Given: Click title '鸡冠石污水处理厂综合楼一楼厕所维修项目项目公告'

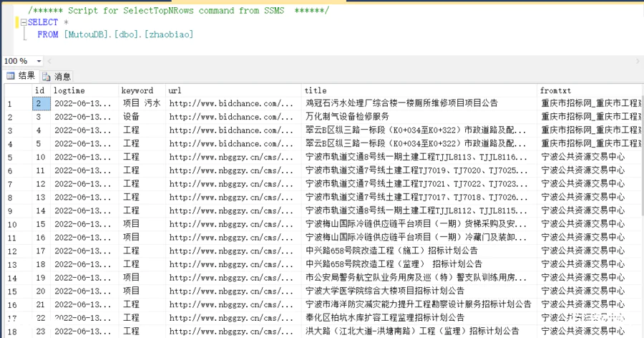Looking at the screenshot, I should point(401,103).
